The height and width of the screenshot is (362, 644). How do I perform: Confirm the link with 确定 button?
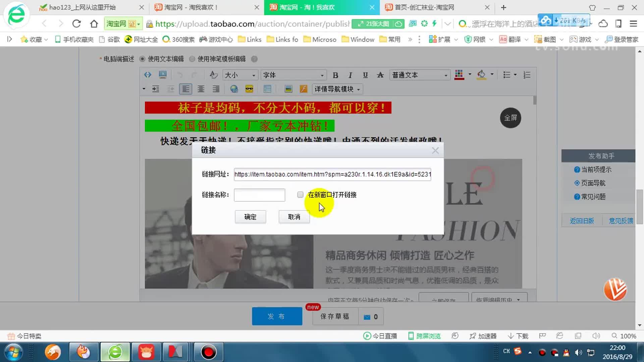pos(250,217)
